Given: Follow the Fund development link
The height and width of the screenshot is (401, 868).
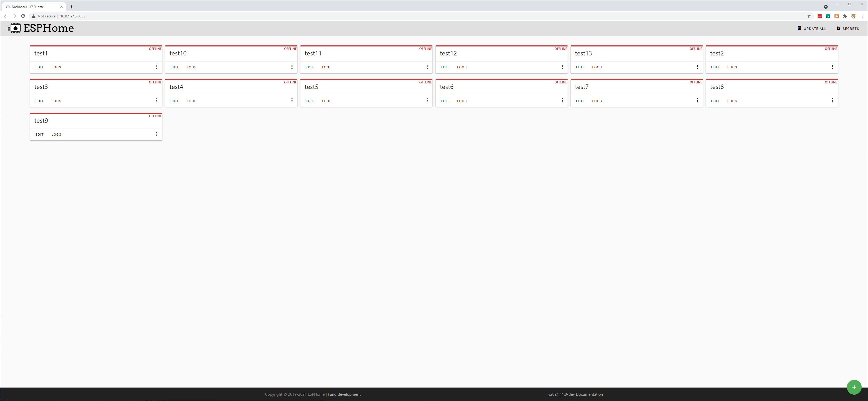Looking at the screenshot, I should point(344,394).
